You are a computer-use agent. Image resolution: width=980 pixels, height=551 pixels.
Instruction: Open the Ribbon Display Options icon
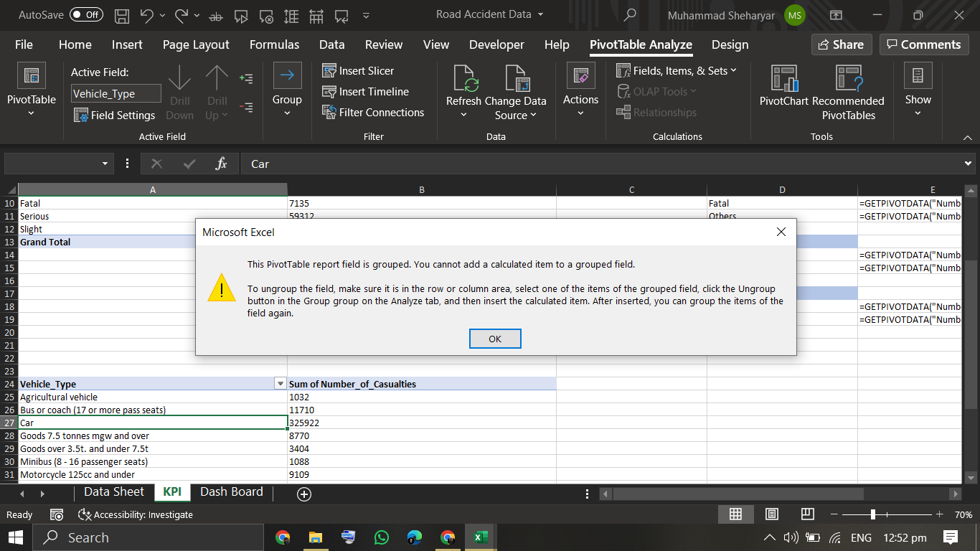[836, 14]
